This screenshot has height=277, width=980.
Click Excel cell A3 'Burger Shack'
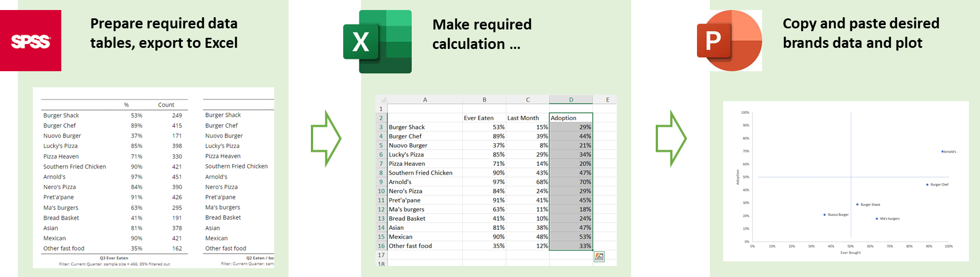[425, 127]
